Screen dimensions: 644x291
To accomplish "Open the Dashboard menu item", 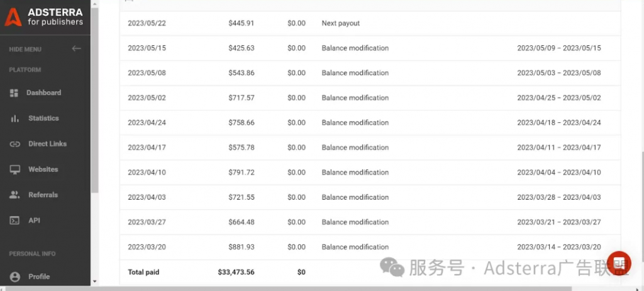I will point(45,93).
